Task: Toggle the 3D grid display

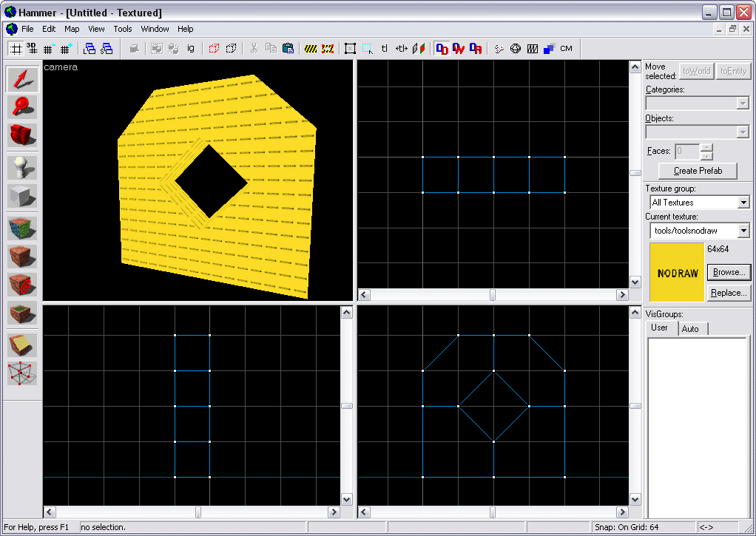Action: [x=32, y=49]
